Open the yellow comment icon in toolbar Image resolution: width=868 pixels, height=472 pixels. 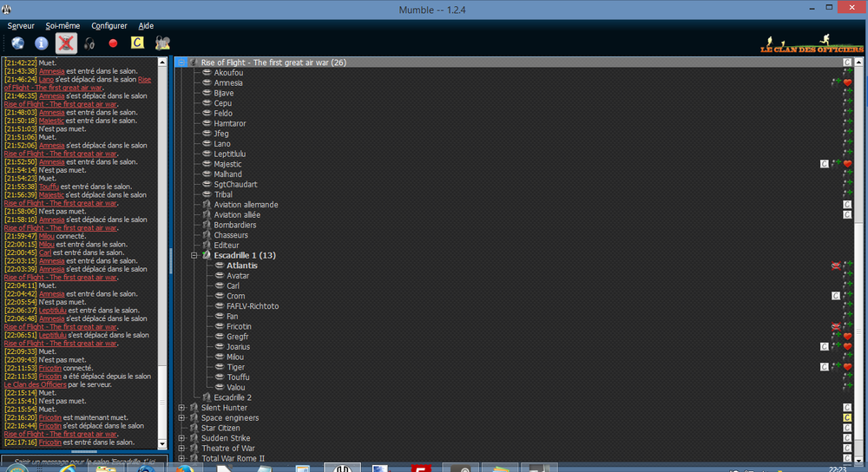coord(137,43)
